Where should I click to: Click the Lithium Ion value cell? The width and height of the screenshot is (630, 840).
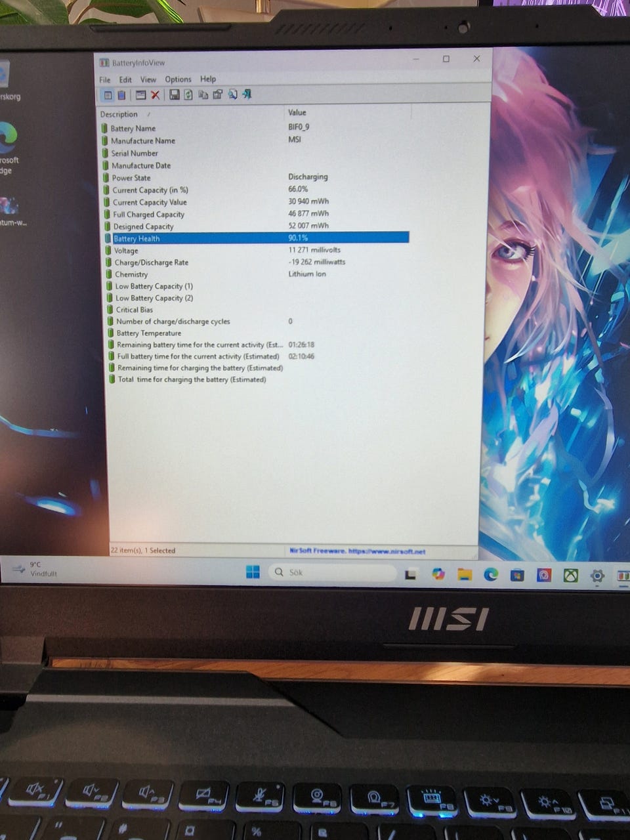(x=307, y=274)
